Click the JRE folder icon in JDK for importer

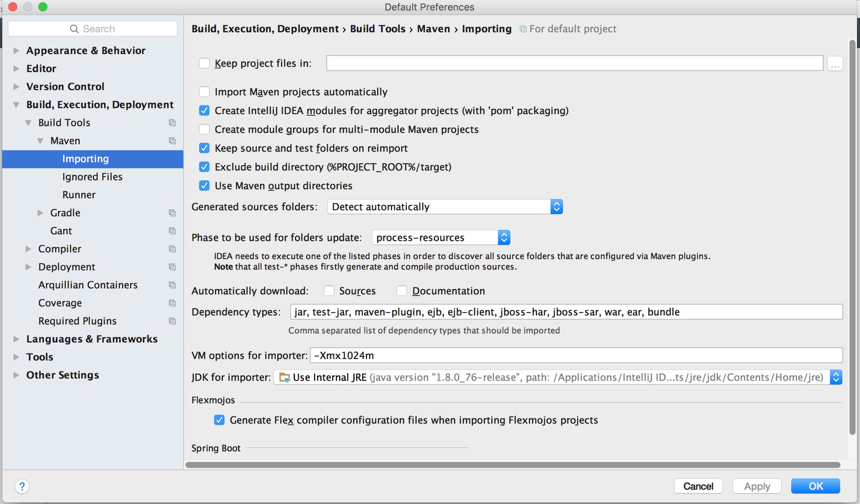click(285, 377)
